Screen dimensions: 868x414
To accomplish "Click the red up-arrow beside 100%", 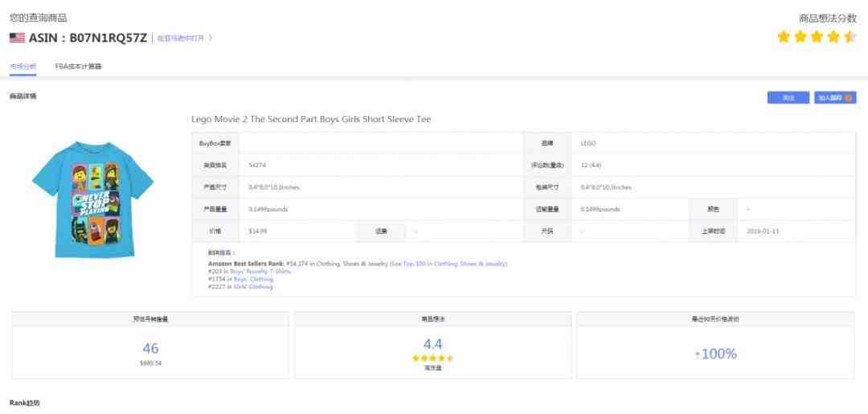I will click(697, 355).
